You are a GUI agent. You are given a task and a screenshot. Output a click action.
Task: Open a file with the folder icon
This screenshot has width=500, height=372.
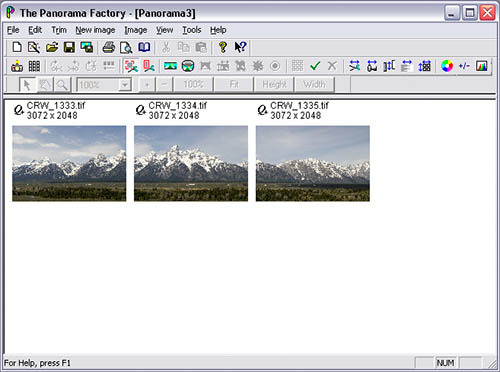(x=52, y=47)
